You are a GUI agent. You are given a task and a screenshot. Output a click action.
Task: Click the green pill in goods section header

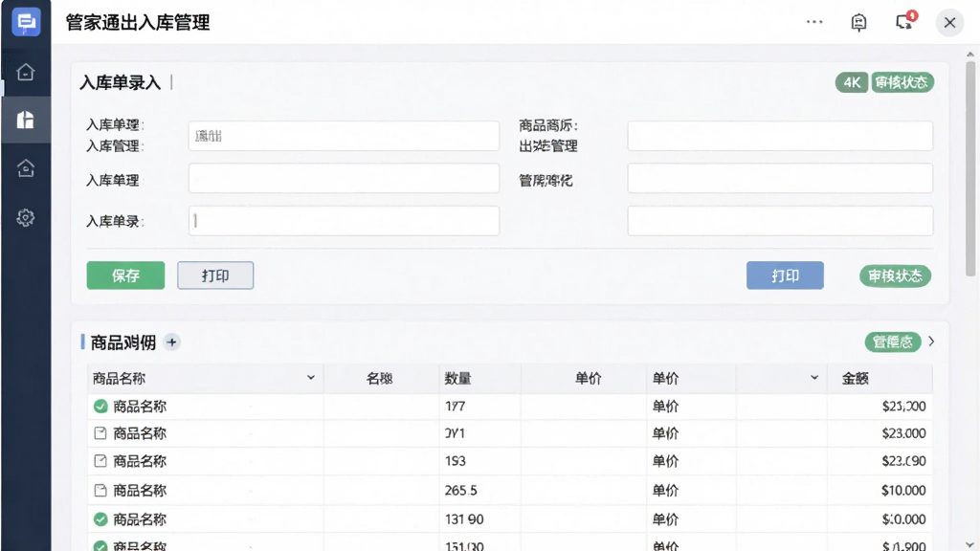click(x=893, y=342)
